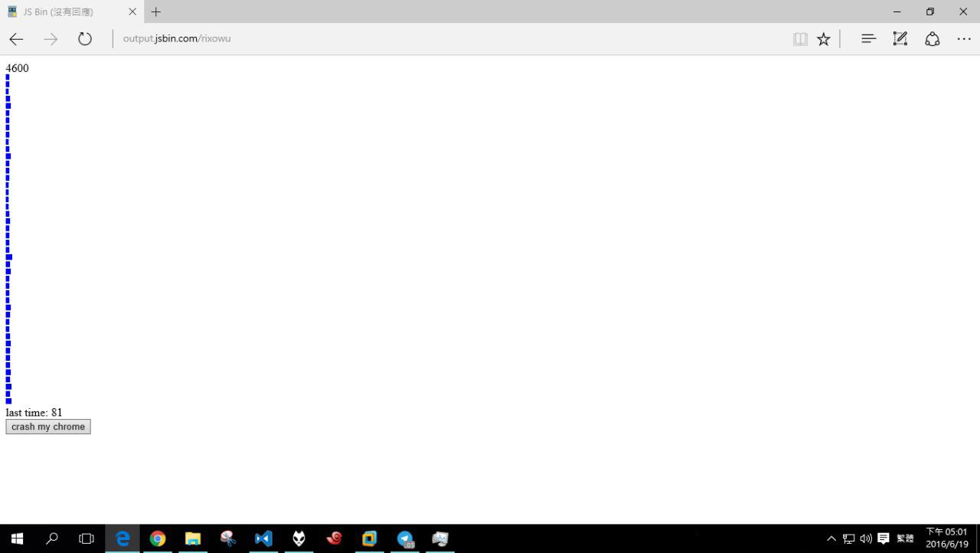Image resolution: width=980 pixels, height=553 pixels.
Task: Open Task View on the taskbar
Action: click(87, 538)
